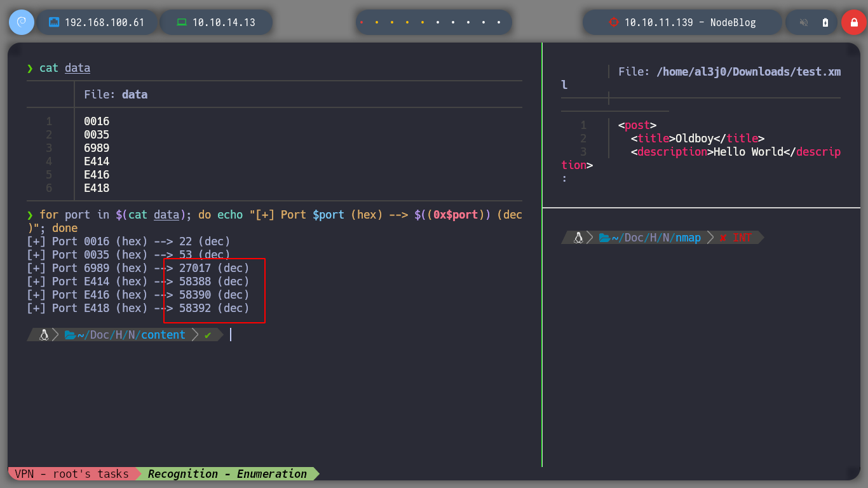The height and width of the screenshot is (488, 868).
Task: Click the green check mark in the prompt
Action: (208, 335)
